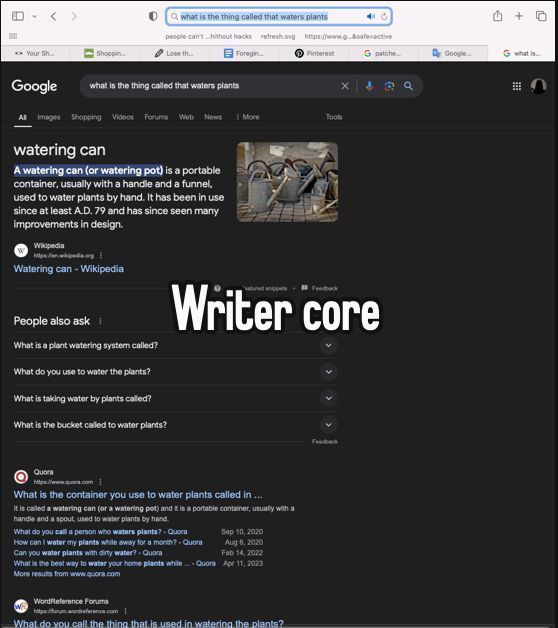
Task: Mute the tab audio speaker icon
Action: point(371,16)
